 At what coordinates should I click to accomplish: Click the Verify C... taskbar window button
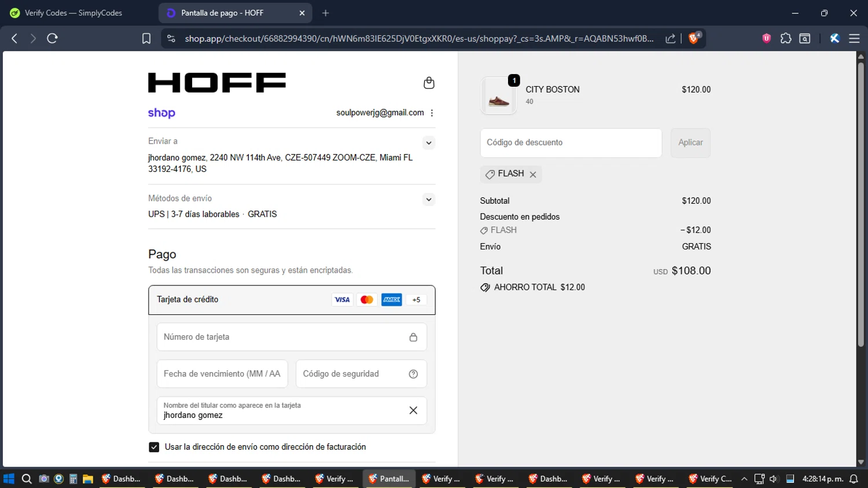click(x=710, y=479)
